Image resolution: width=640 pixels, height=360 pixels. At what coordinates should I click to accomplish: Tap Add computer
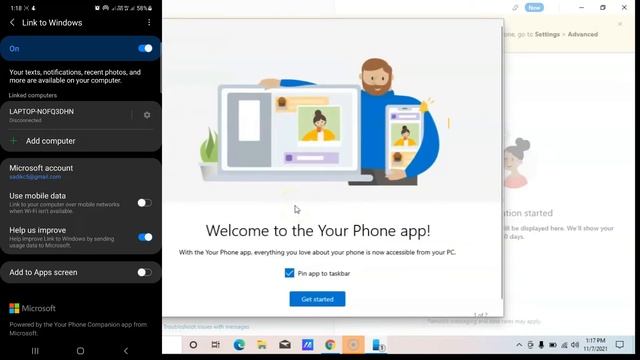(51, 141)
